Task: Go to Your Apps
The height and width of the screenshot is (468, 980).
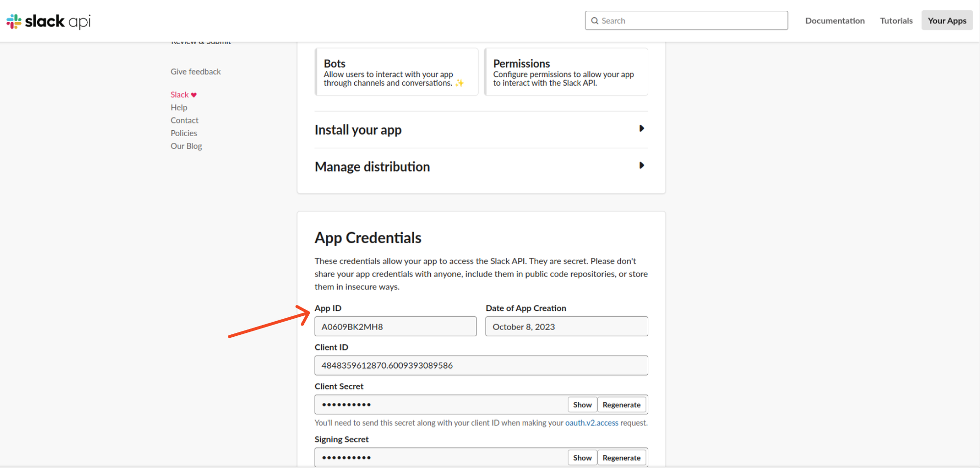Action: [947, 21]
